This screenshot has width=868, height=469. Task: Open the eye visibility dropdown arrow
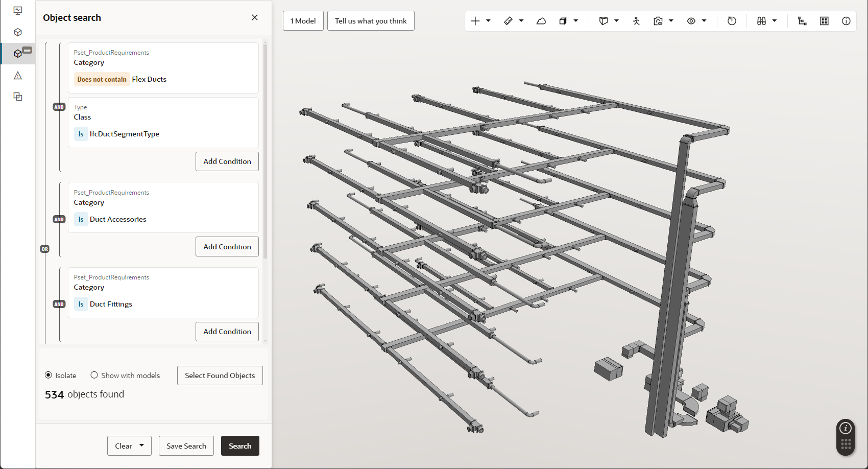point(704,21)
